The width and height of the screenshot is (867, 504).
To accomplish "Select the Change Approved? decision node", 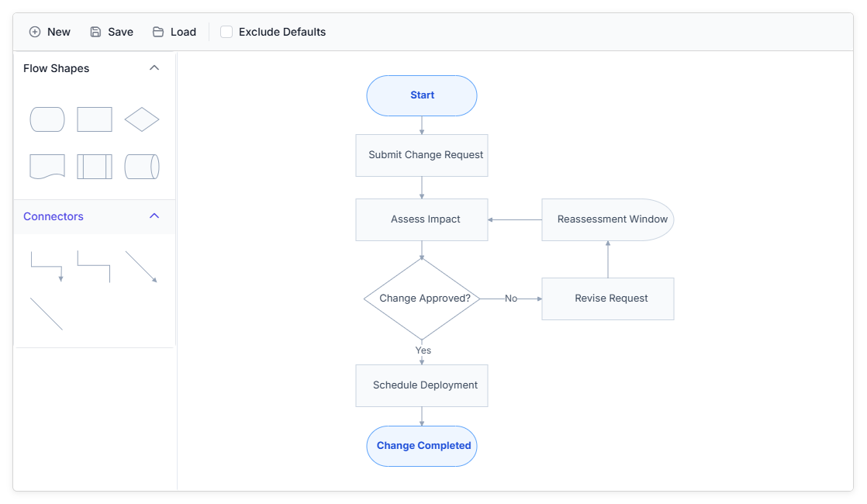I will (422, 299).
